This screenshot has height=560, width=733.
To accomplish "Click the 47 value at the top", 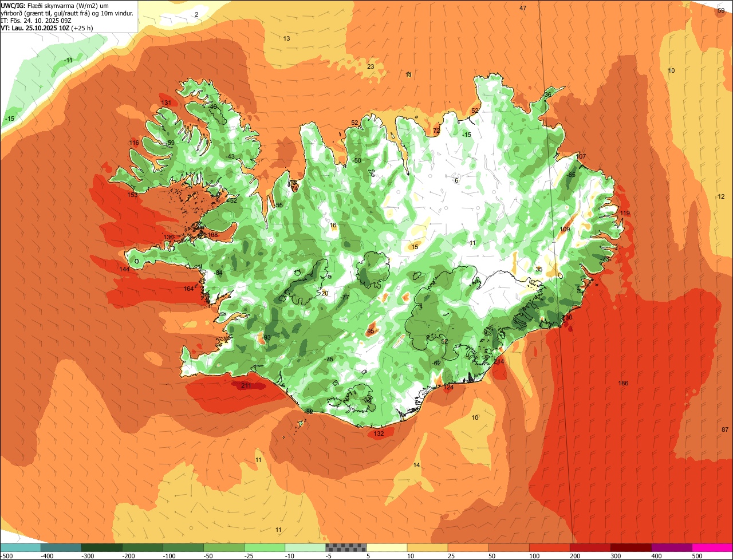I will pos(523,8).
